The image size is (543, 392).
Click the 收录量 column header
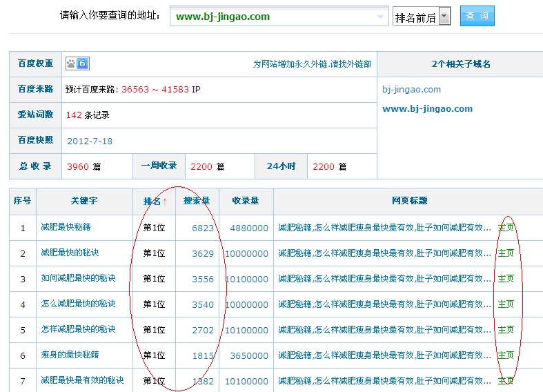coord(245,201)
